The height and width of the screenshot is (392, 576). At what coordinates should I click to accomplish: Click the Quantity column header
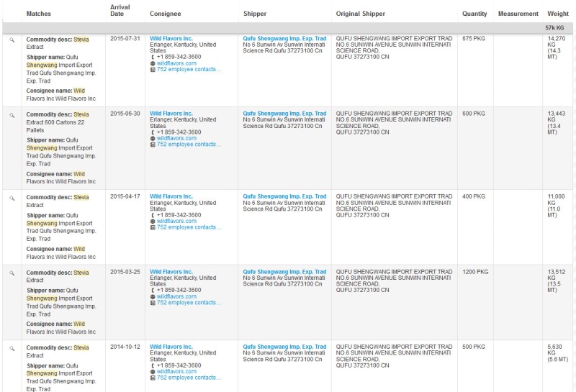[x=474, y=14]
